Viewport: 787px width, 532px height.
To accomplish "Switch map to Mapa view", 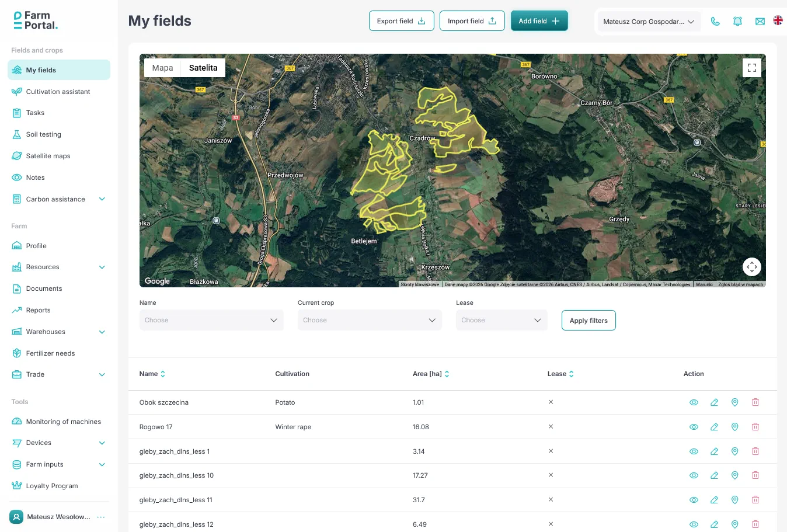I will point(162,67).
